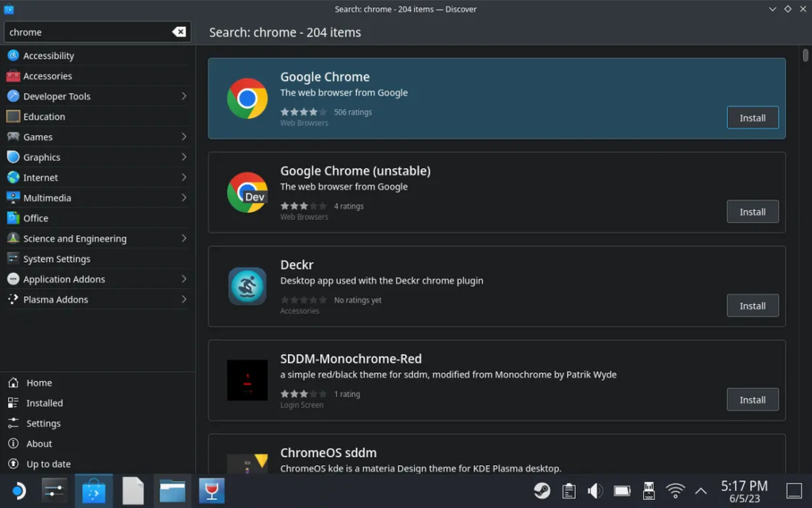Screen dimensions: 812x508
Task: Open the Deckr entry title
Action: (x=297, y=265)
